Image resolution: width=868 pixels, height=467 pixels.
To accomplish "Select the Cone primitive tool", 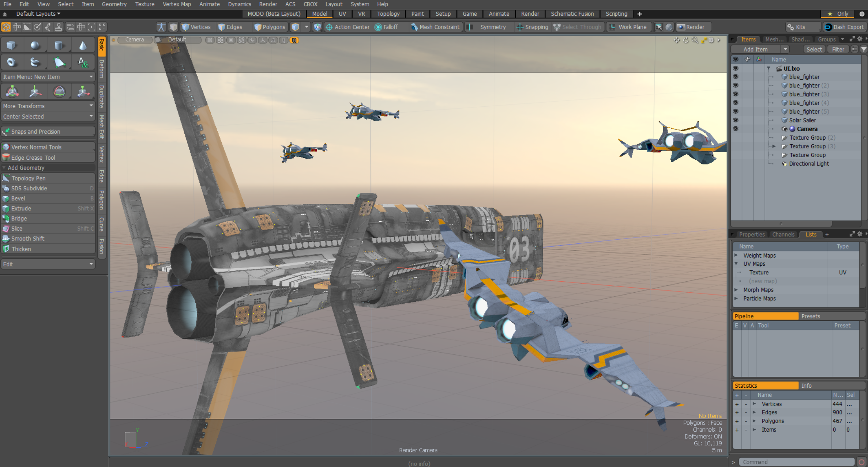I will tap(83, 45).
